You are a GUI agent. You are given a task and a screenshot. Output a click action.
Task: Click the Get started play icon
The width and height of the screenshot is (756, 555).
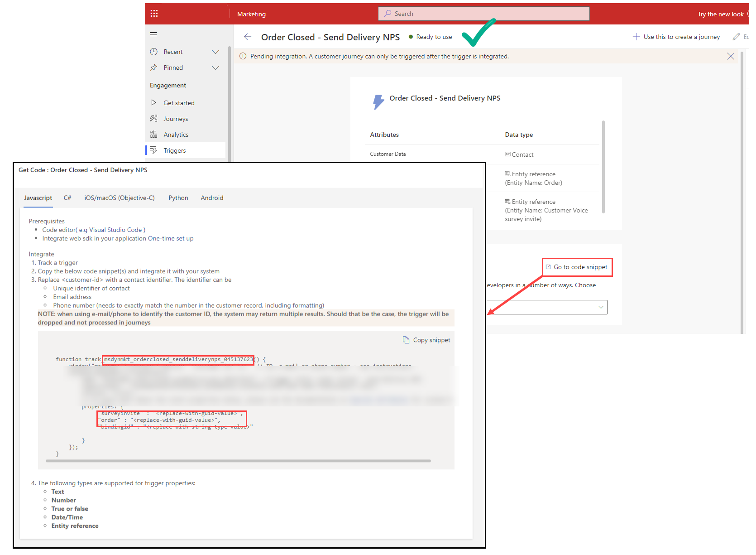coord(154,103)
